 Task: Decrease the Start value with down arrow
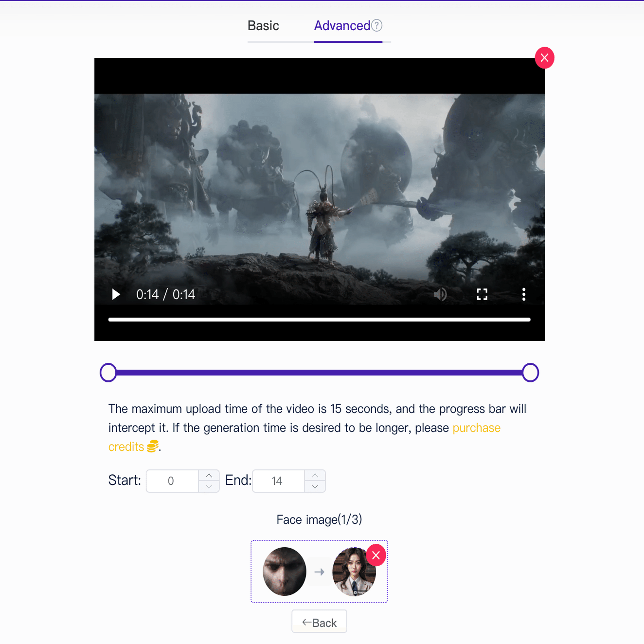[x=209, y=486]
